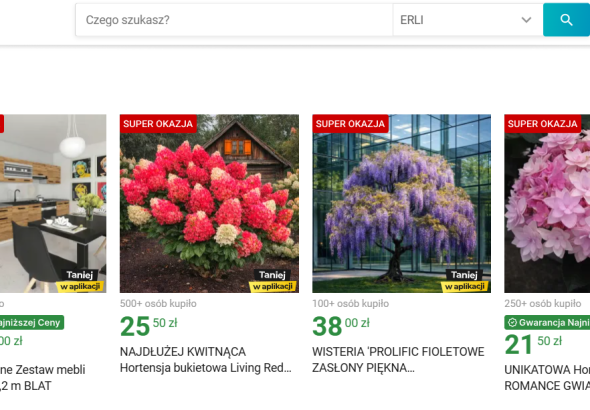This screenshot has width=590, height=410.
Task: Click the magnifier search button
Action: tap(566, 20)
